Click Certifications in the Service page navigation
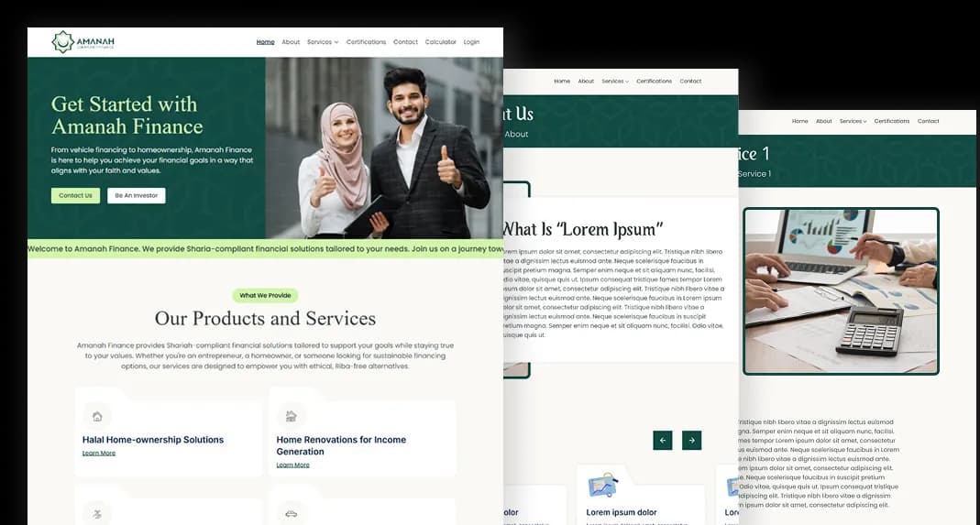Viewport: 980px width, 525px height. [892, 121]
